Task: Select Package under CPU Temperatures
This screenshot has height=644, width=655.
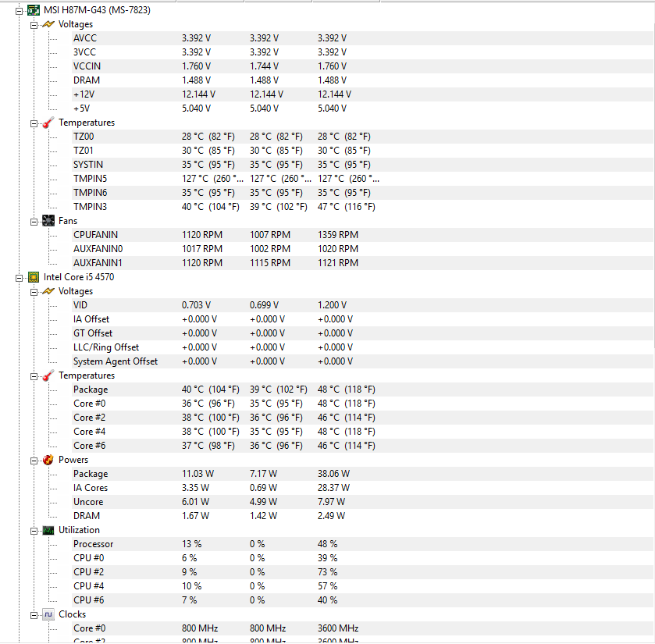Action: pos(362,390)
